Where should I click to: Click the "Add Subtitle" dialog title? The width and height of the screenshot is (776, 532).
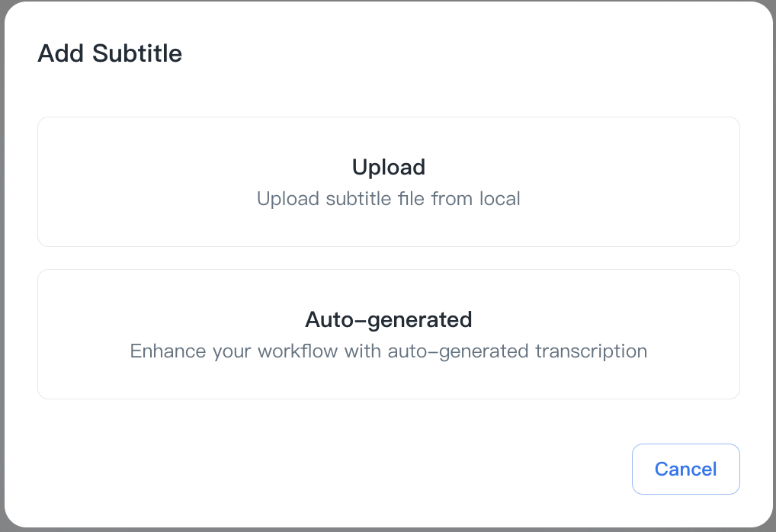point(110,54)
